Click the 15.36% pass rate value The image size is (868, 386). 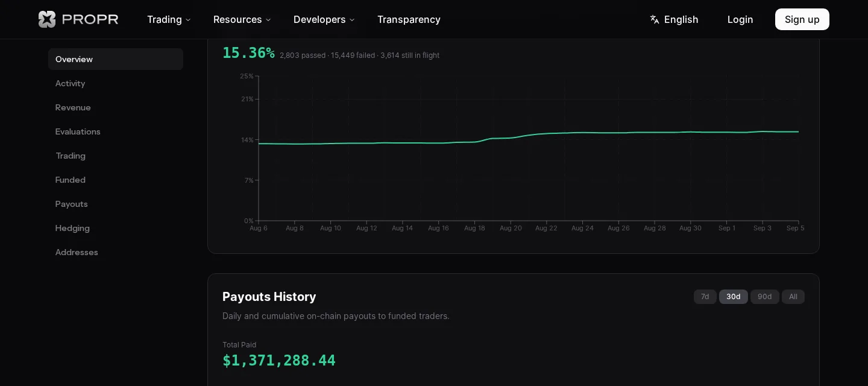pyautogui.click(x=248, y=53)
